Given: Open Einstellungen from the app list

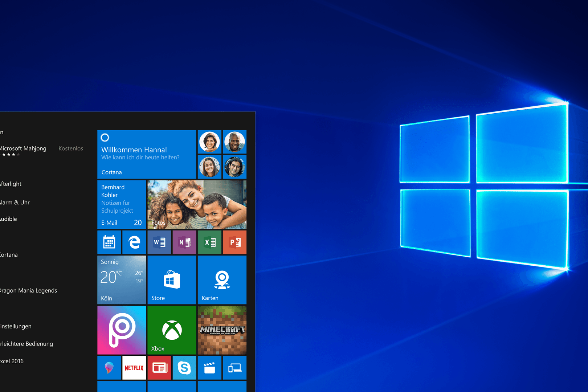Looking at the screenshot, I should tap(16, 326).
